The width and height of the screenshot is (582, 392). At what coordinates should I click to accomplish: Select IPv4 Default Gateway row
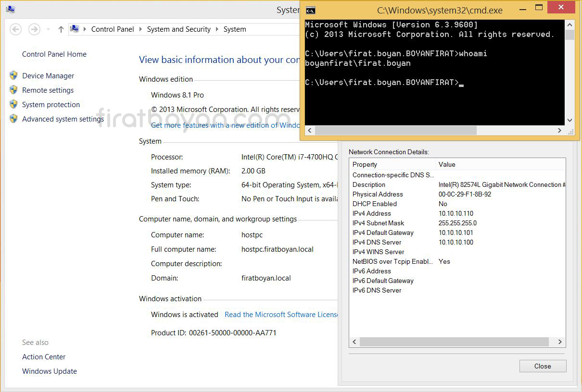pos(457,233)
